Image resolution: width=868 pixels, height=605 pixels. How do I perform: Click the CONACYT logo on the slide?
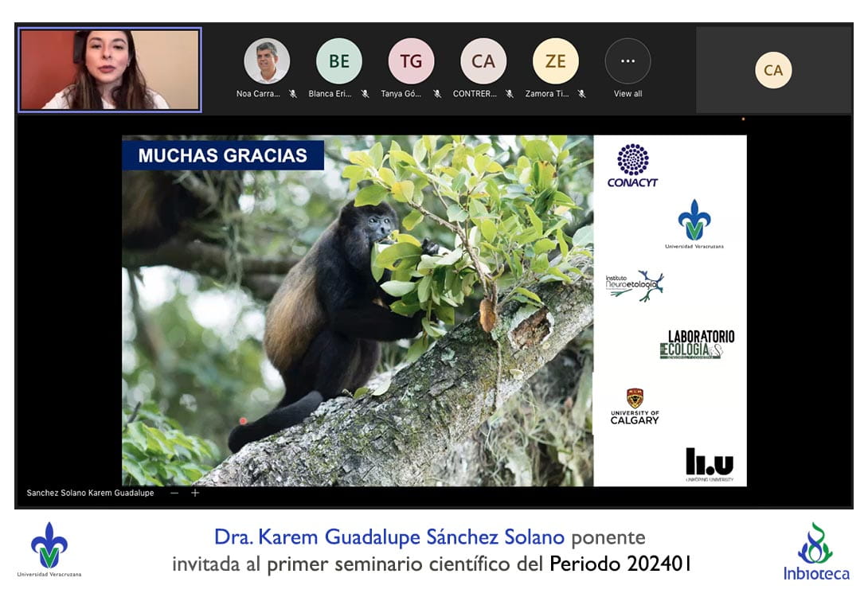pyautogui.click(x=632, y=166)
